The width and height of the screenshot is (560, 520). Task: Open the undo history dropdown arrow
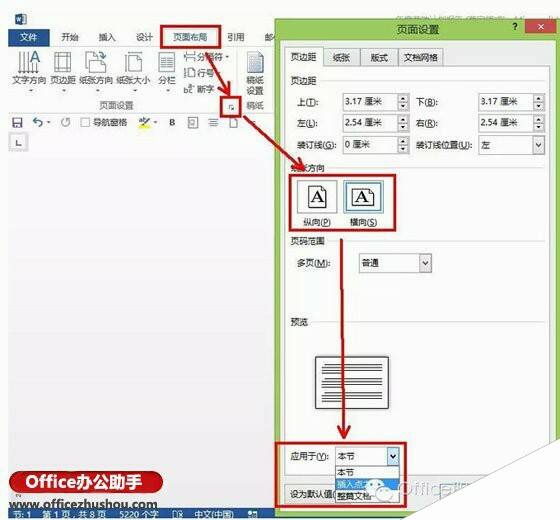tap(48, 122)
